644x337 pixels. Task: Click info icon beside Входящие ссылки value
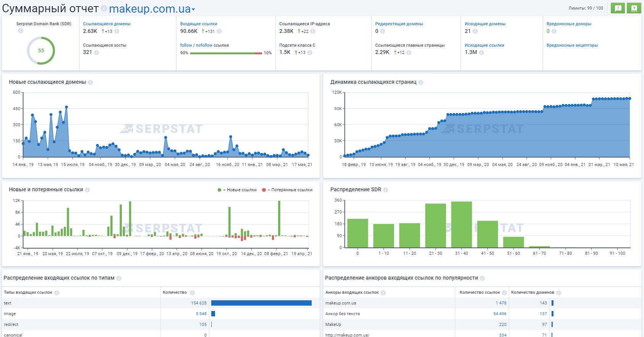219,31
